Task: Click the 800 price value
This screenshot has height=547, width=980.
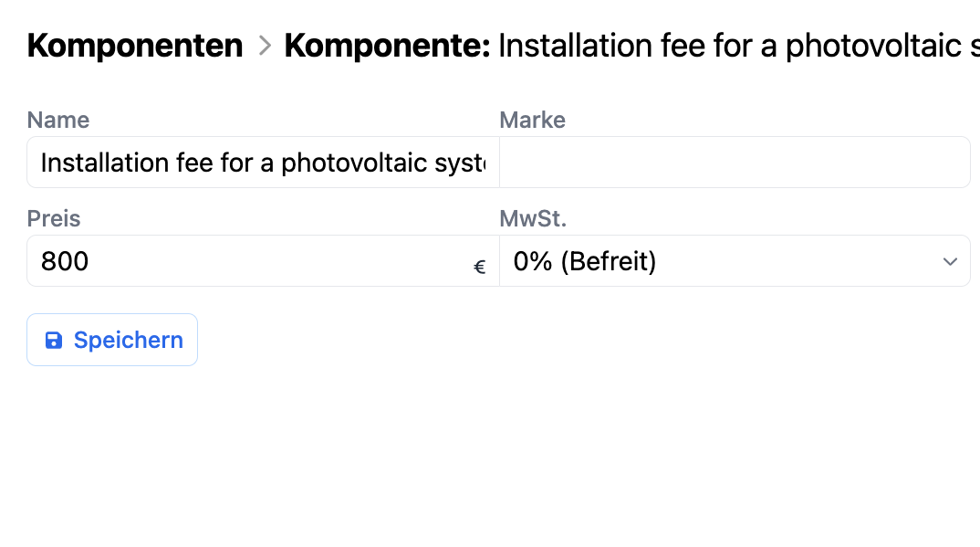Action: click(65, 262)
